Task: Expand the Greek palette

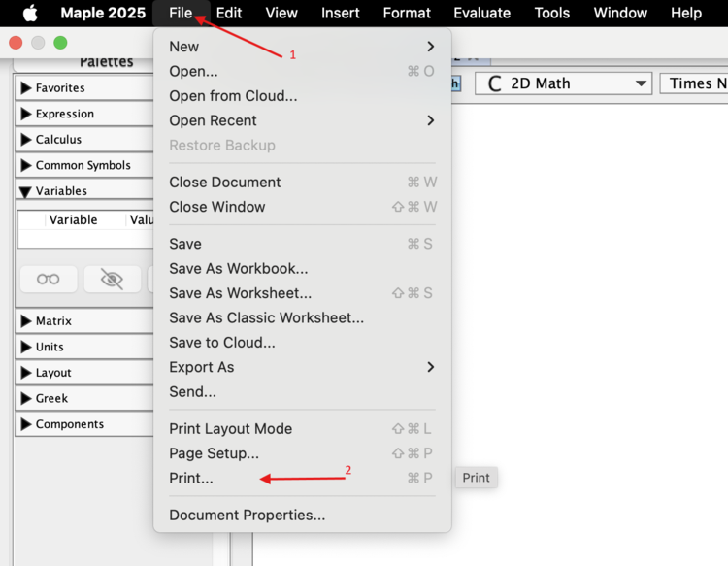Action: coord(27,398)
